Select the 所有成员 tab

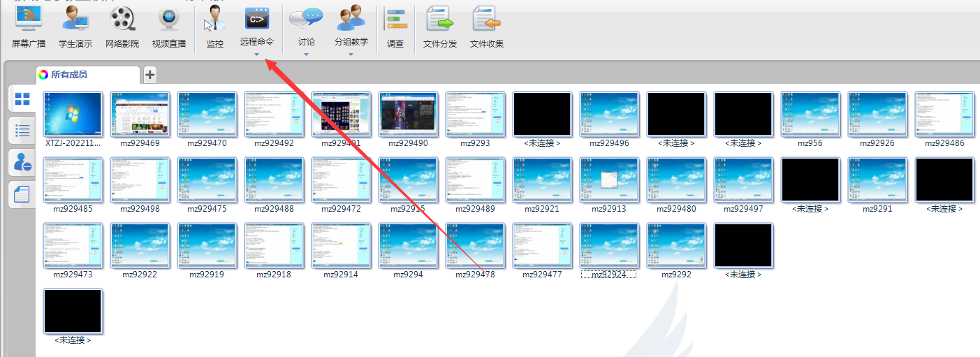click(x=88, y=75)
